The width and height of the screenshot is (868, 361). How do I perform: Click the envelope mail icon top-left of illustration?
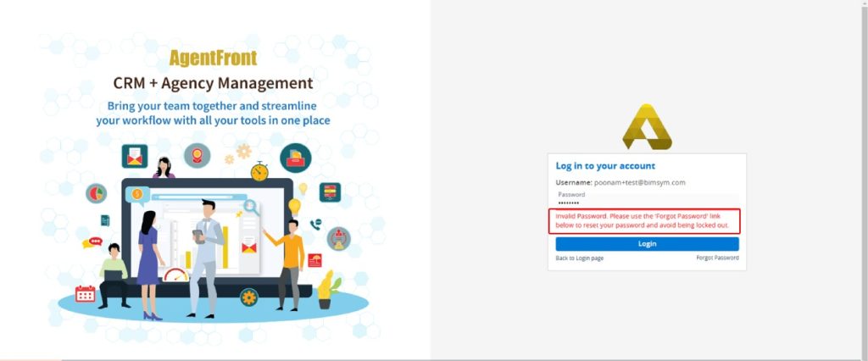pyautogui.click(x=135, y=157)
